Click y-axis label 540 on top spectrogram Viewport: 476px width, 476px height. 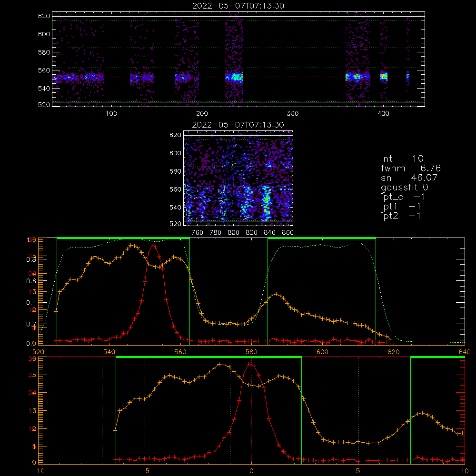(x=44, y=89)
